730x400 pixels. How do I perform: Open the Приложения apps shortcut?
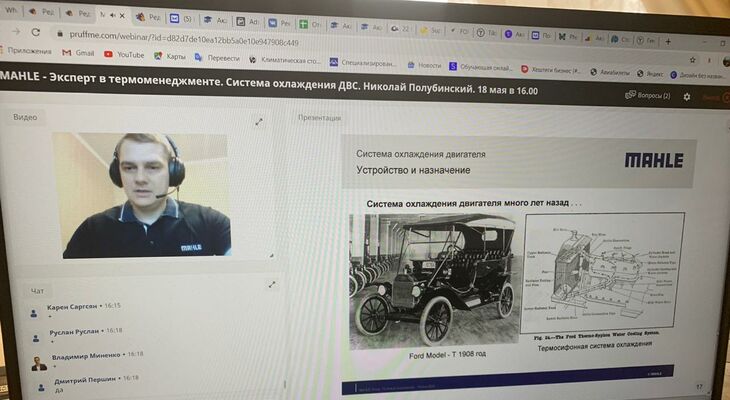coord(26,51)
